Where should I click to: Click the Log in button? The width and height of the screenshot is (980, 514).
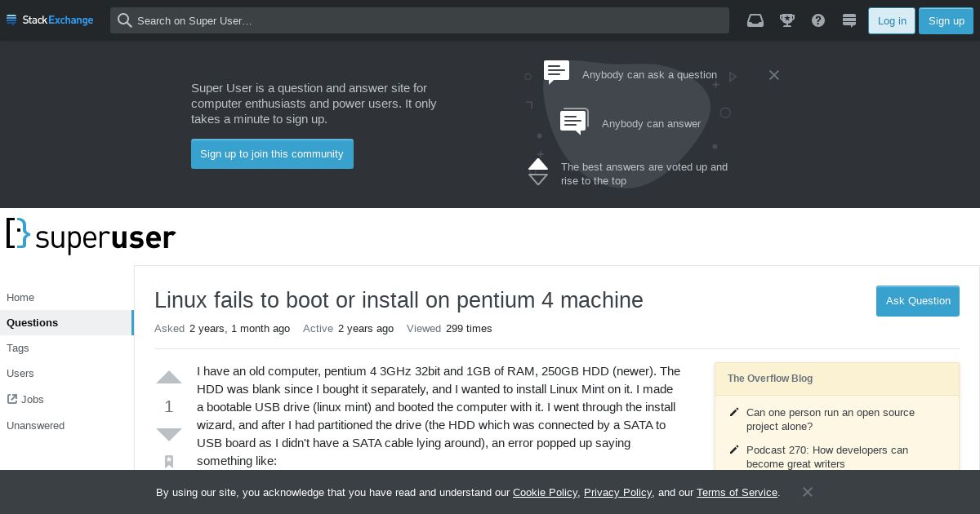[x=892, y=20]
